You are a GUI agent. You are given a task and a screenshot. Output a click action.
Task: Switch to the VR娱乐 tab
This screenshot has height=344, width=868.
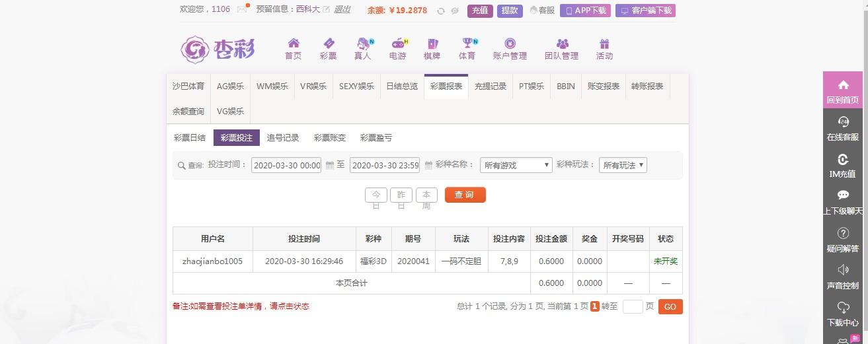click(313, 86)
